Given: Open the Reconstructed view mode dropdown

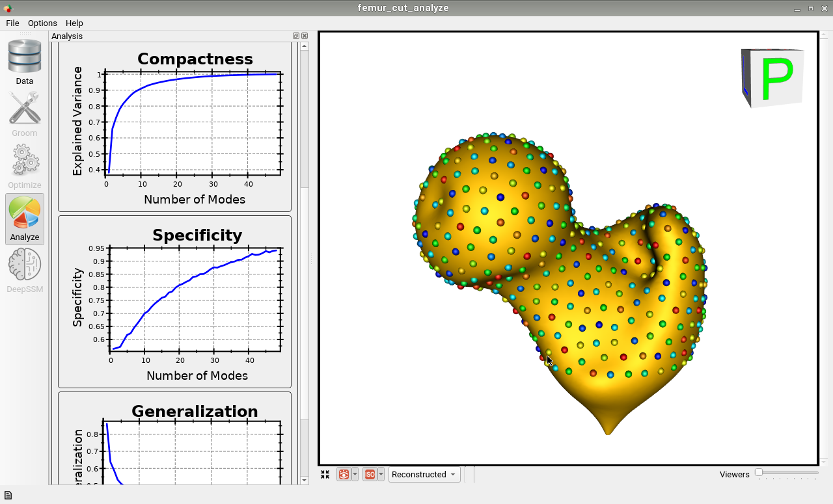Looking at the screenshot, I should pos(424,475).
